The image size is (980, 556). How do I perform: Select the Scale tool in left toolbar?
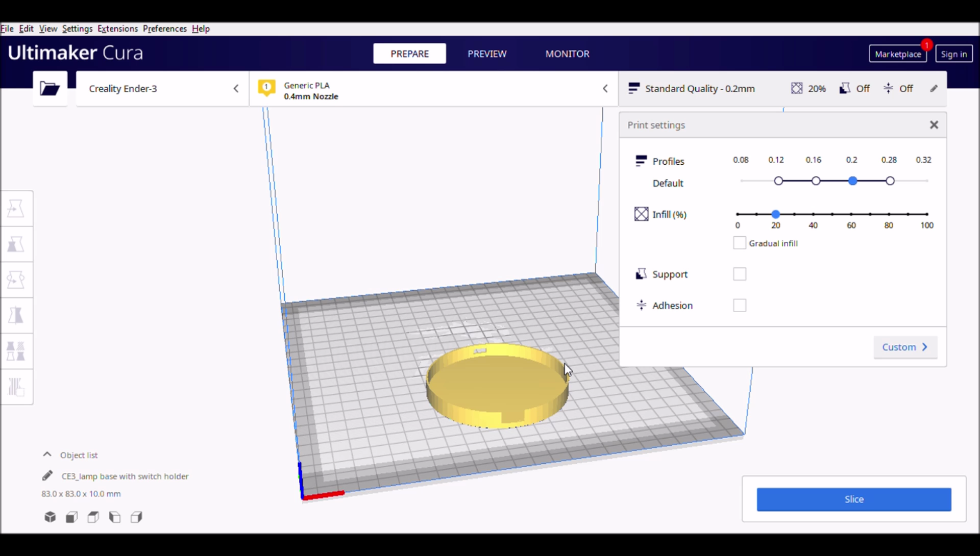tap(16, 244)
